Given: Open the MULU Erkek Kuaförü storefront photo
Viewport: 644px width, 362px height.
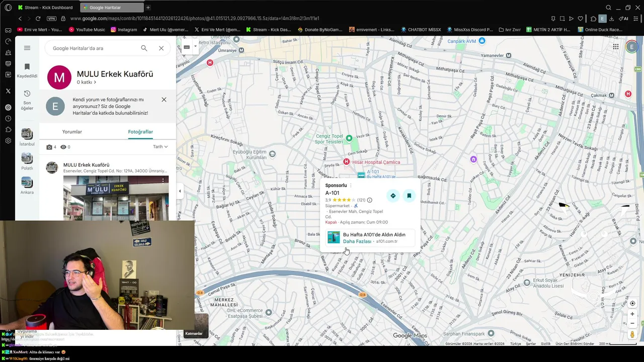Looking at the screenshot, I should [x=116, y=198].
